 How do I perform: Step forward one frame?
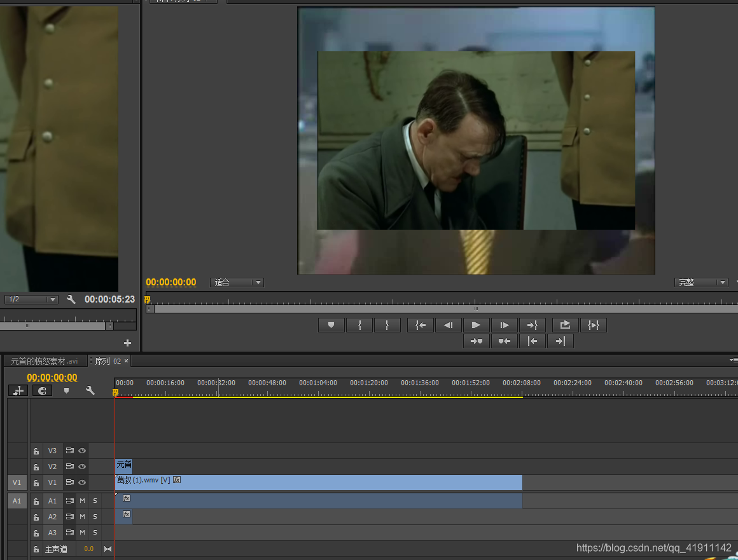pos(504,325)
